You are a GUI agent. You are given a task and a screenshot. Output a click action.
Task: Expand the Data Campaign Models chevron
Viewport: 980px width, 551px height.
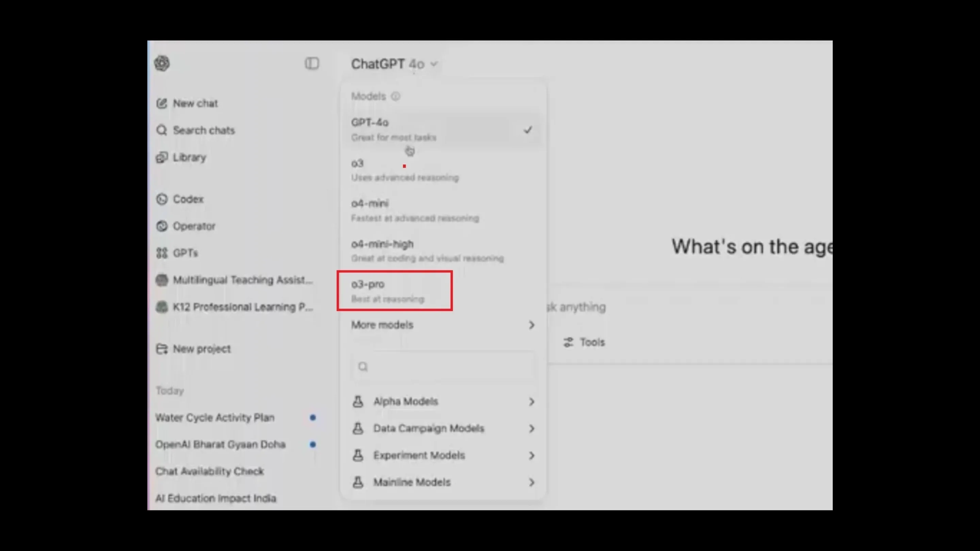tap(532, 429)
